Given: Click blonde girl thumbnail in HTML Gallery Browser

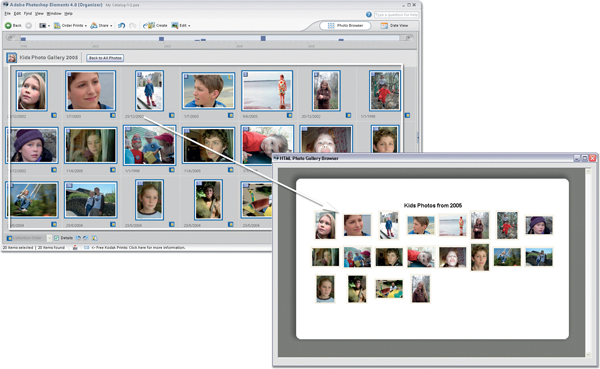Looking at the screenshot, I should [x=325, y=225].
